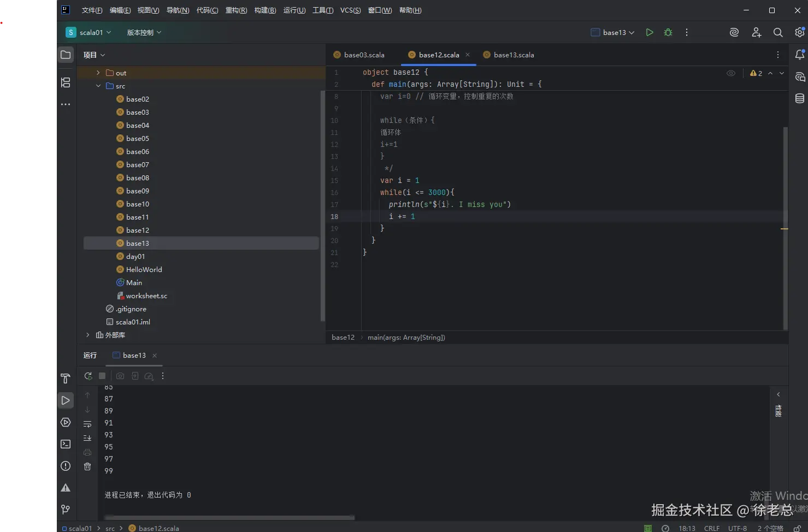Toggle the reader mode eye icon
808x532 pixels.
pos(730,73)
